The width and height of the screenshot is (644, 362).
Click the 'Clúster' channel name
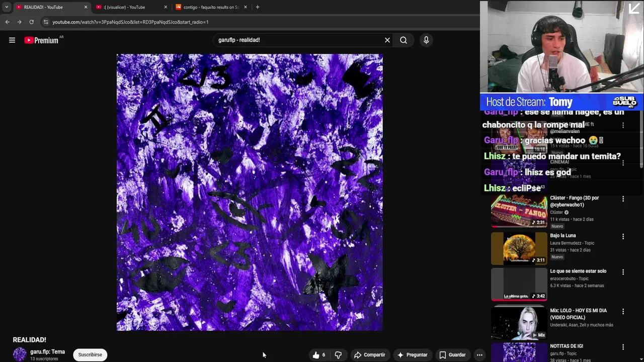556,213
